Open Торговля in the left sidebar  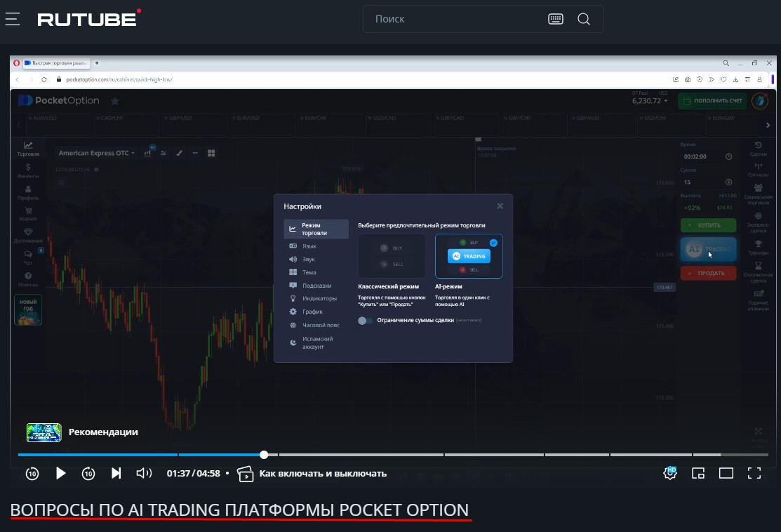[28, 149]
